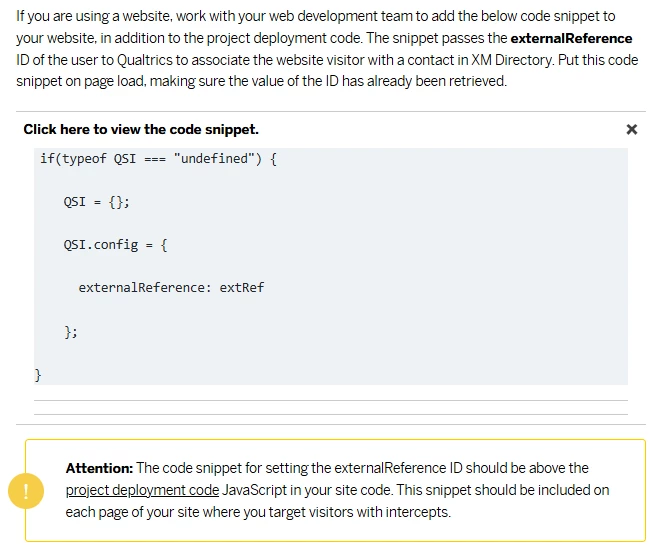Click the bold 'Attention:' label
The image size is (664, 552).
point(100,468)
